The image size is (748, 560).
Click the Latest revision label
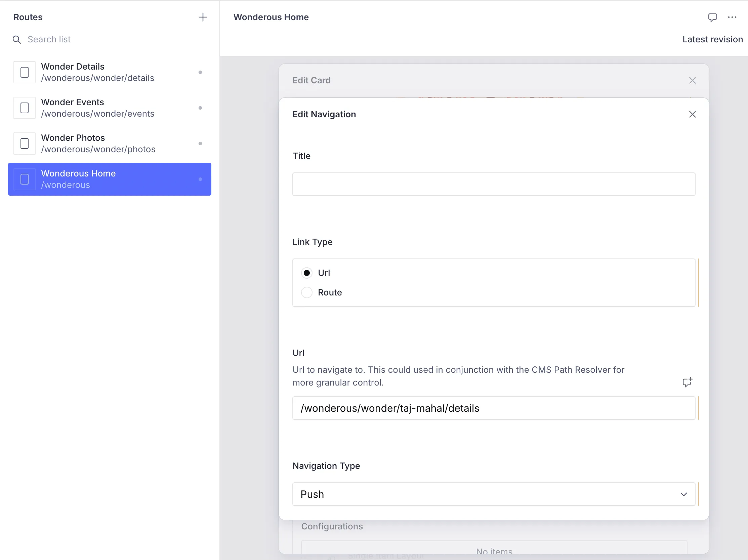tap(712, 40)
